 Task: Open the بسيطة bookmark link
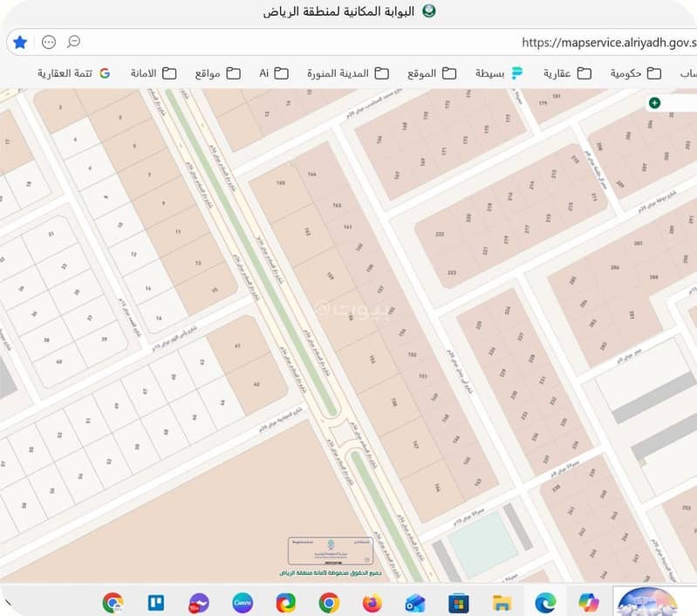(x=499, y=73)
